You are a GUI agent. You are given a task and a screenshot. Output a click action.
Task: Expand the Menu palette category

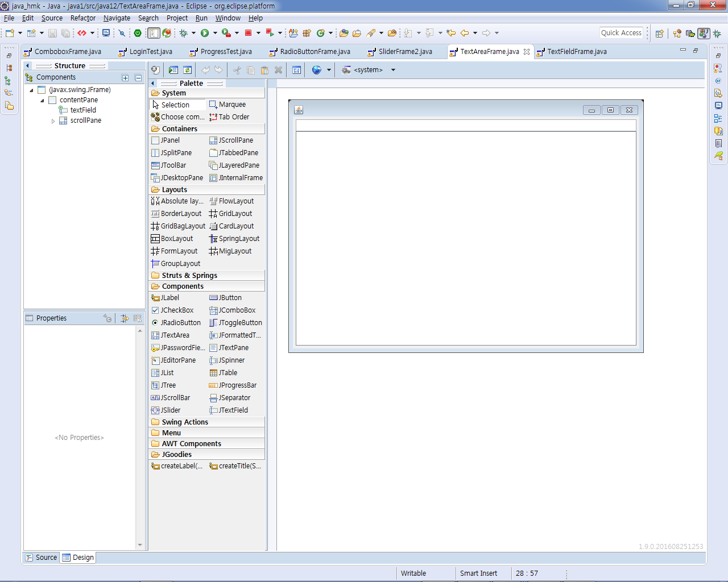click(x=207, y=433)
